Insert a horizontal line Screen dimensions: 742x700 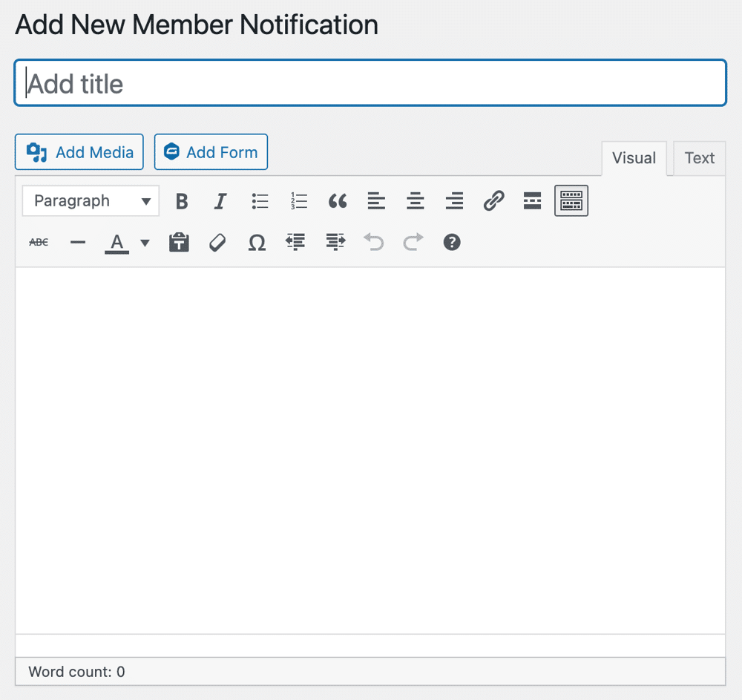[78, 242]
